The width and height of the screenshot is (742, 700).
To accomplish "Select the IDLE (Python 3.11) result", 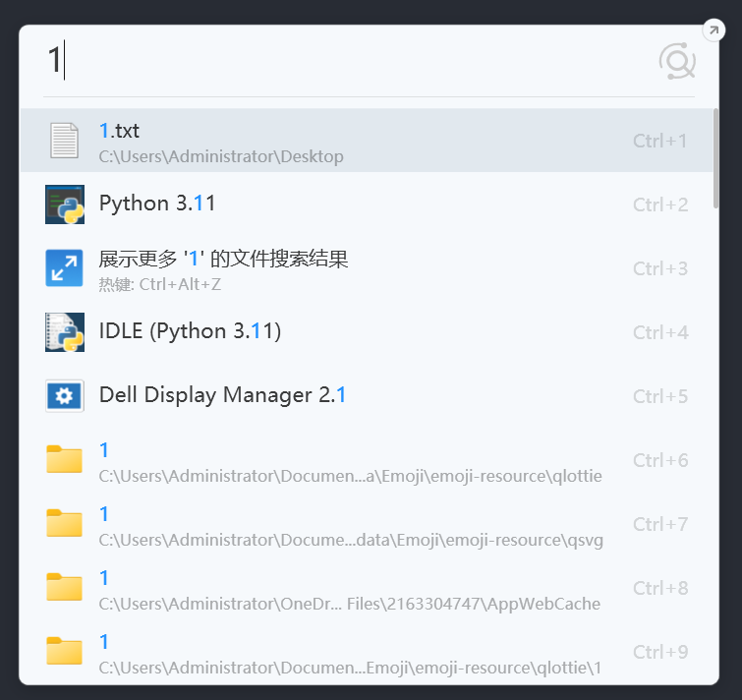I will point(367,332).
